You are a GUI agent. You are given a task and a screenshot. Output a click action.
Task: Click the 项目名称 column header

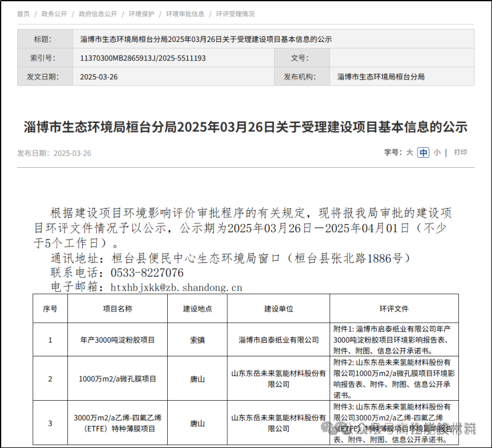point(118,309)
